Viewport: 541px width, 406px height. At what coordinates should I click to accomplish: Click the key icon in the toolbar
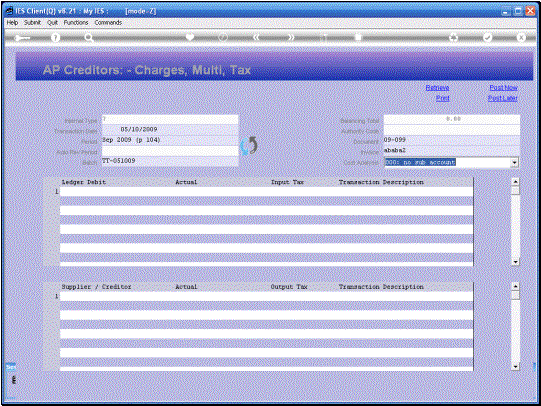[x=23, y=38]
